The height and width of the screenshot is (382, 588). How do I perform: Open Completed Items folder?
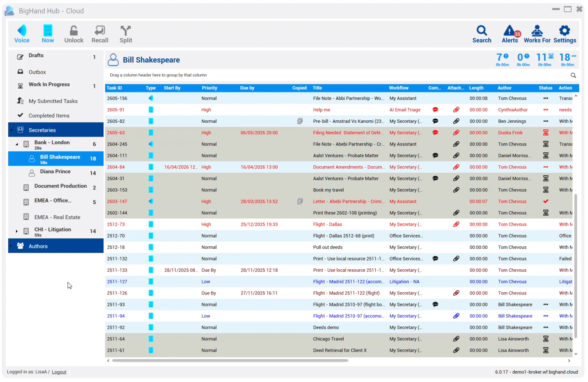coord(56,115)
